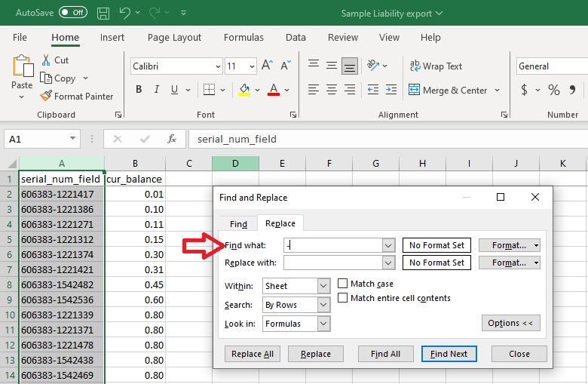The height and width of the screenshot is (384, 588).
Task: Click the Save disk icon
Action: click(103, 13)
